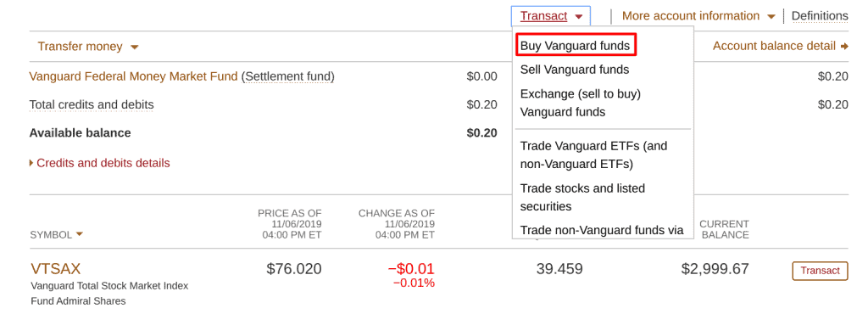Choose Sell Vanguard funds option
The width and height of the screenshot is (868, 314).
(x=575, y=70)
